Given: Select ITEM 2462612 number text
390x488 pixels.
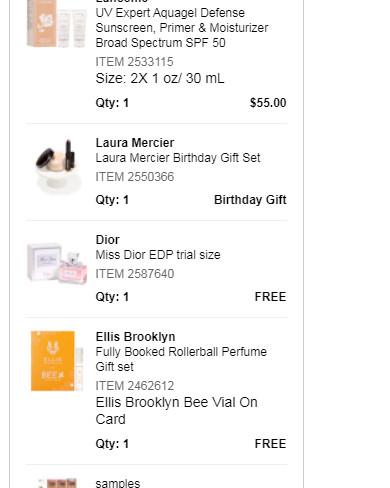Looking at the screenshot, I should (135, 386).
